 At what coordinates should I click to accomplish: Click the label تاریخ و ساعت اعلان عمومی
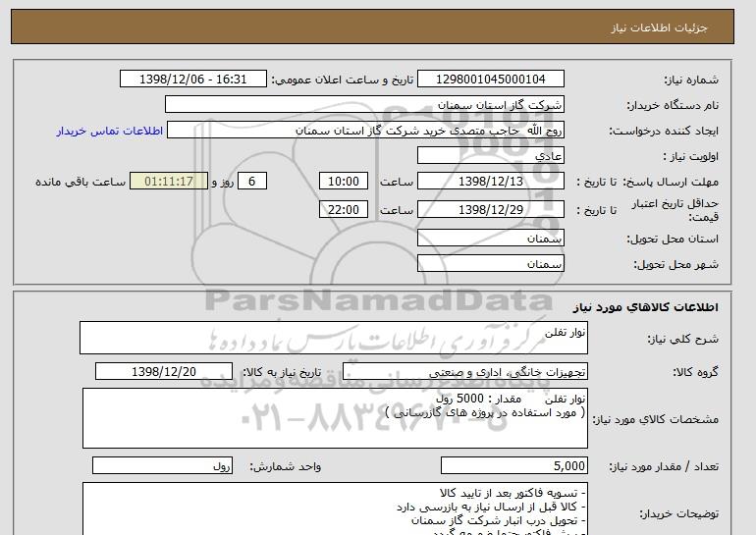coord(343,80)
